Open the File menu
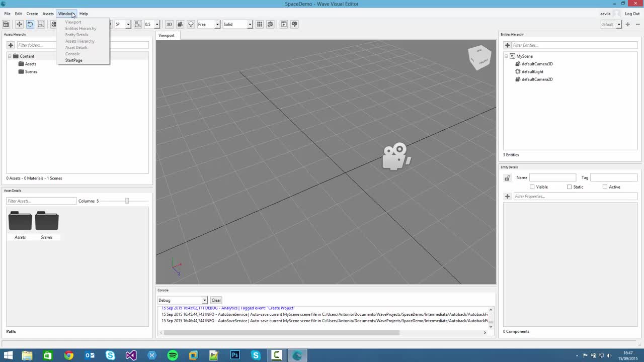The image size is (644, 362). tap(8, 14)
